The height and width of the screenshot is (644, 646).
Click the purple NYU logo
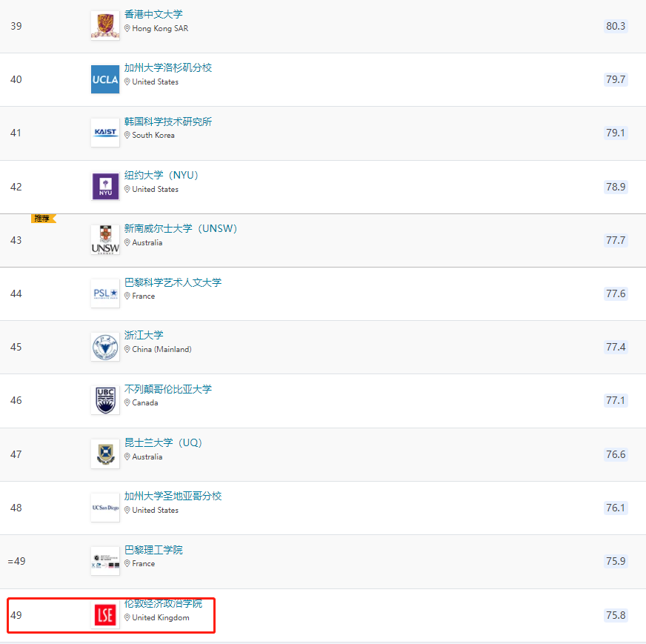[x=104, y=186]
